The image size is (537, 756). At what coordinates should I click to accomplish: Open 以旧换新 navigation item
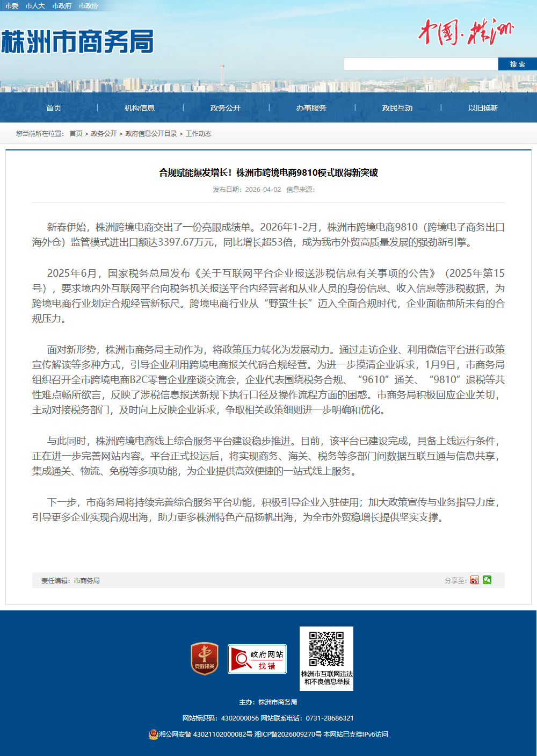point(483,108)
